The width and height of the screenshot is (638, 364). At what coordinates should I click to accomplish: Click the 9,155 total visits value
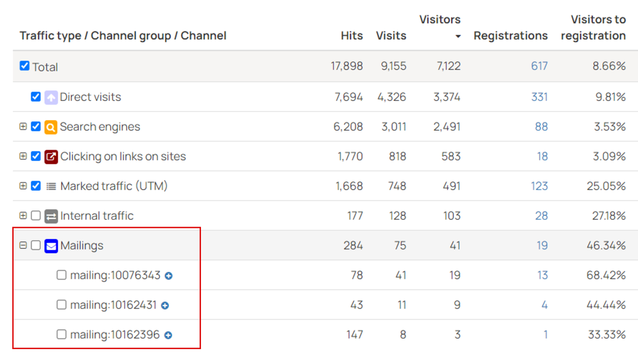(x=393, y=66)
